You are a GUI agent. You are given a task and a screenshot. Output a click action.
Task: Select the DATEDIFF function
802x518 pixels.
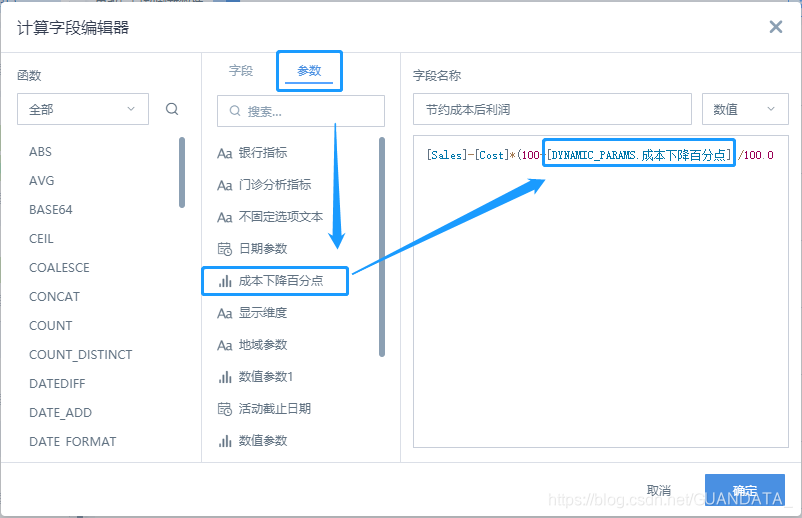(x=57, y=384)
